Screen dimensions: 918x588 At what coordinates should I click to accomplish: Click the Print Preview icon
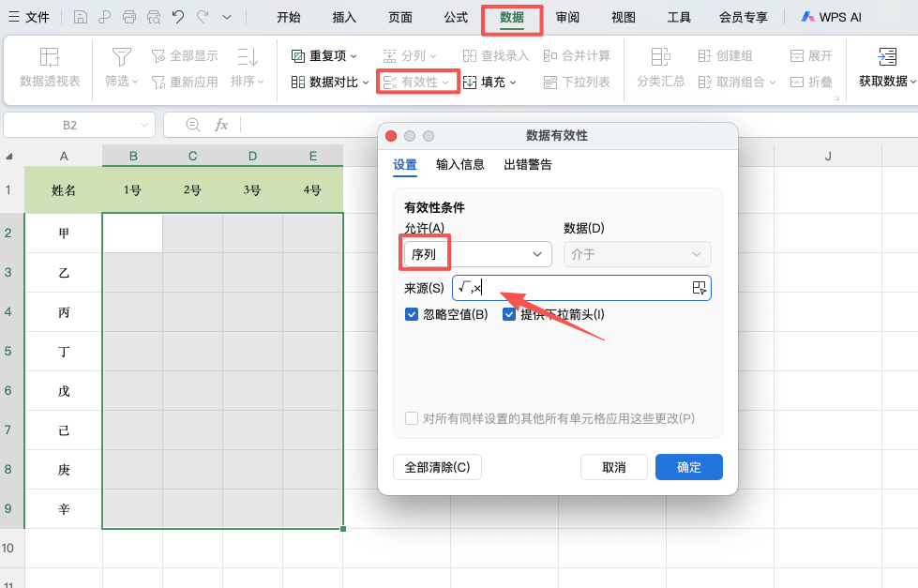coord(154,17)
